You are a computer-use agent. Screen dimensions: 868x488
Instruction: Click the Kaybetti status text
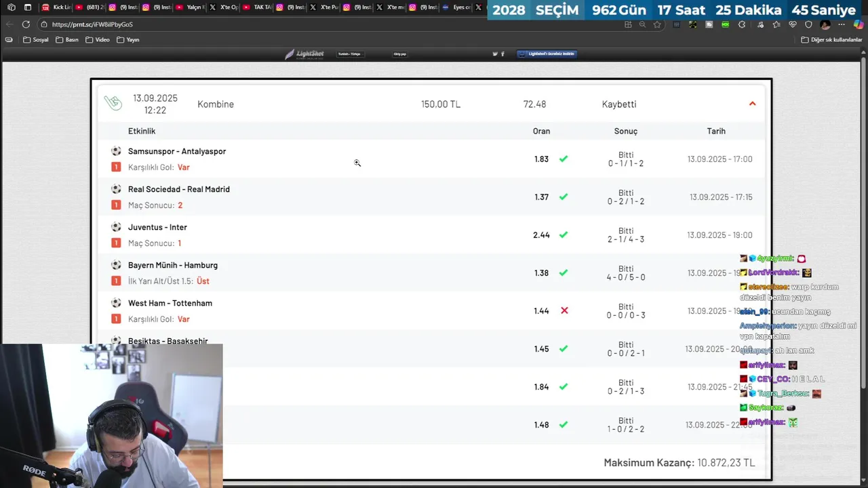coord(619,104)
